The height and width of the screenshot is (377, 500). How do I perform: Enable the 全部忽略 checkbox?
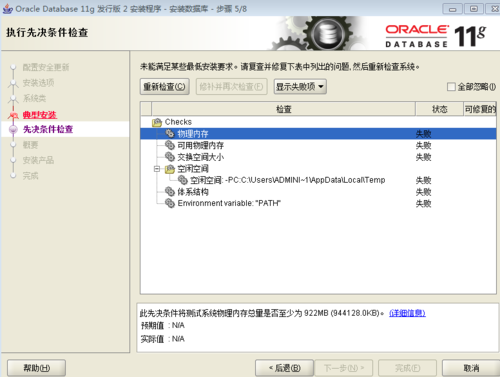[x=451, y=87]
